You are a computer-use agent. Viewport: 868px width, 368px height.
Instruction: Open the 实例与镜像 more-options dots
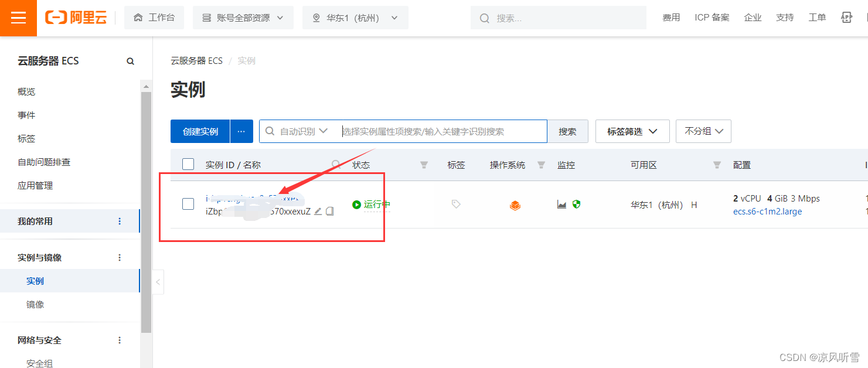tap(120, 258)
